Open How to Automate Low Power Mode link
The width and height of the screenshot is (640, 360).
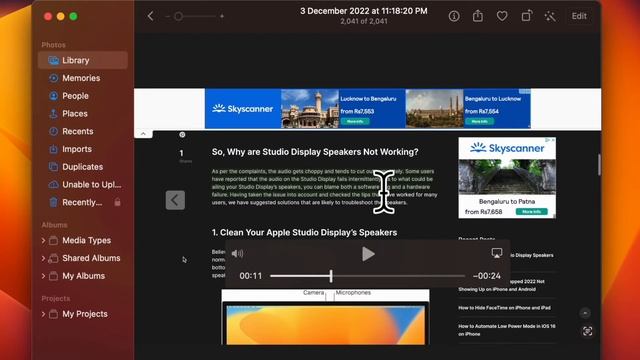click(507, 330)
